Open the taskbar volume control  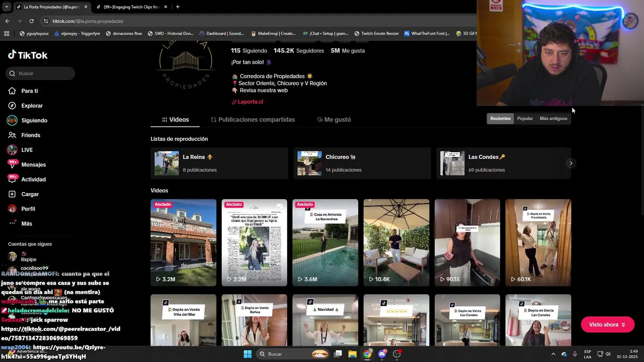(x=608, y=354)
